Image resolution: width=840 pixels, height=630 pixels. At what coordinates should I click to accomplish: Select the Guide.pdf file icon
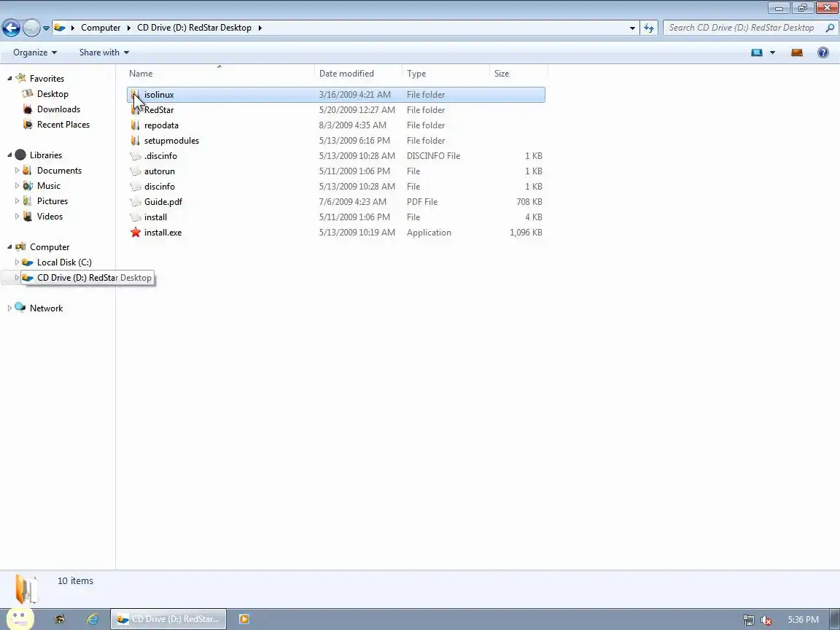135,202
